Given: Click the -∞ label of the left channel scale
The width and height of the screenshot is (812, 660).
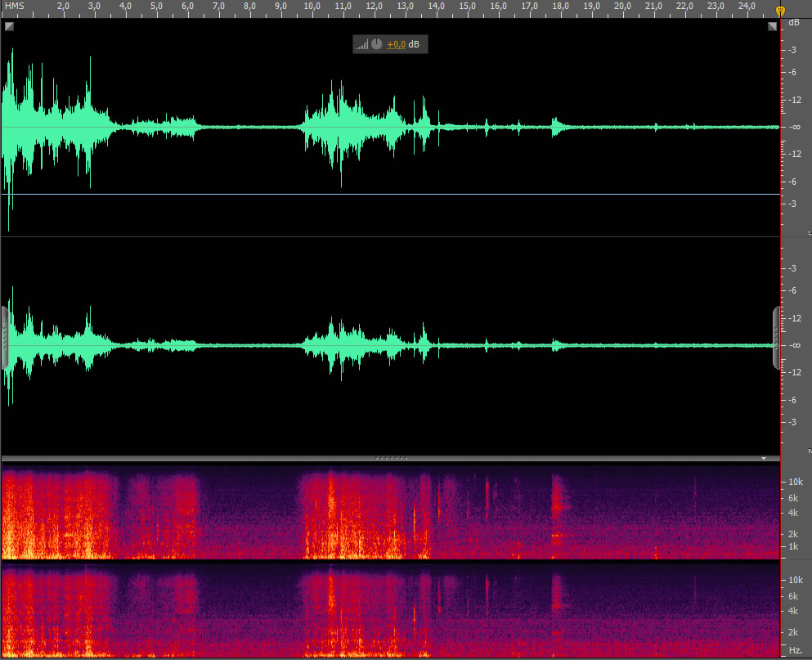Looking at the screenshot, I should click(x=796, y=127).
